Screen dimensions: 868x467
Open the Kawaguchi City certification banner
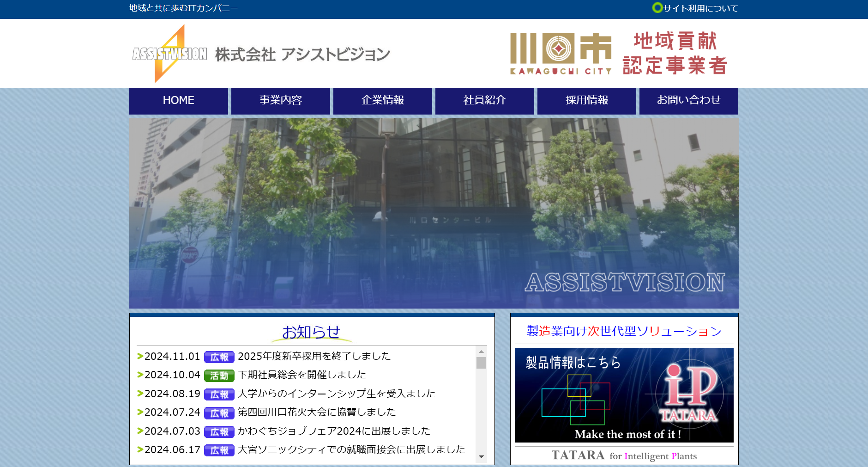tap(619, 54)
